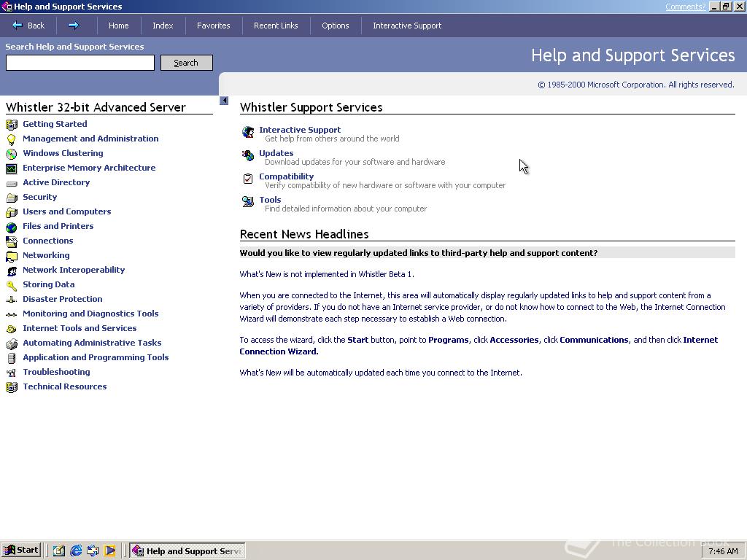
Task: Open the media player quick launch icon
Action: pyautogui.click(x=110, y=551)
